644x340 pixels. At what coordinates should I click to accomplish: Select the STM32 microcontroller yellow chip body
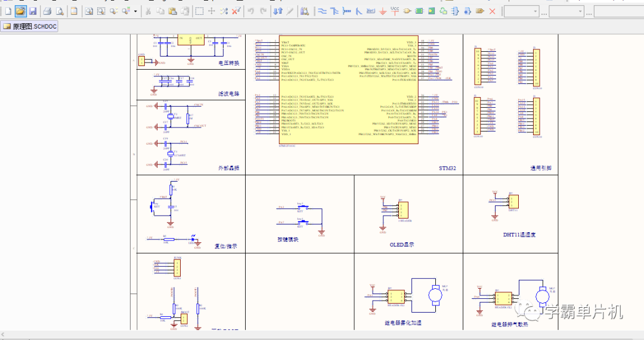[349, 90]
